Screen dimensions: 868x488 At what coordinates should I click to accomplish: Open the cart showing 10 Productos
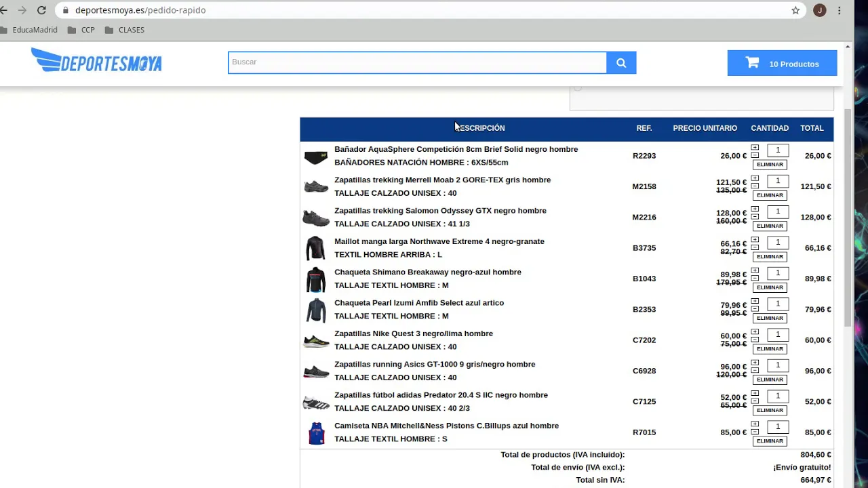tap(782, 63)
